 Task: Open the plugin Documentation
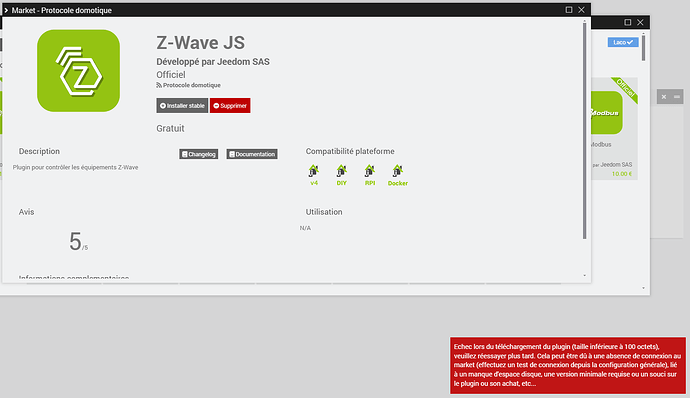pyautogui.click(x=252, y=154)
